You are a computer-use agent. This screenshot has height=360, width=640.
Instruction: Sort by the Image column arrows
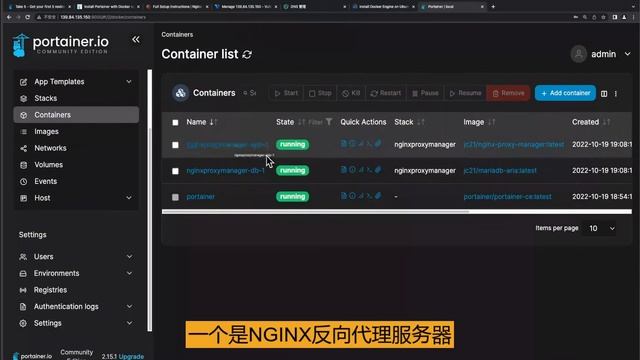(491, 122)
